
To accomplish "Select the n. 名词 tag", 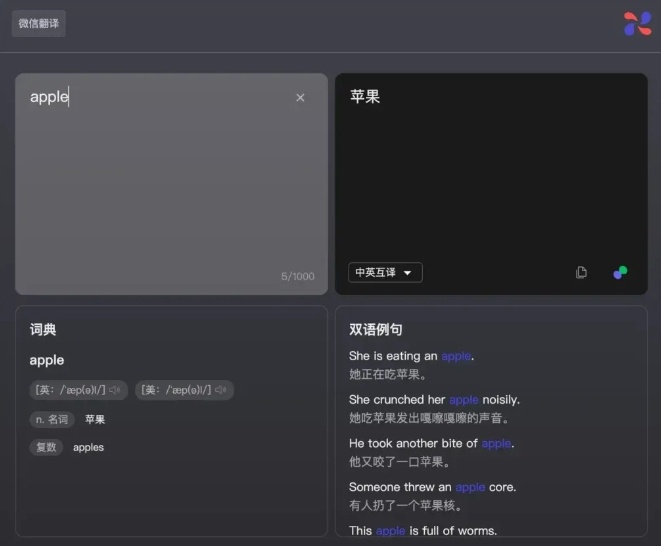I will pos(52,420).
